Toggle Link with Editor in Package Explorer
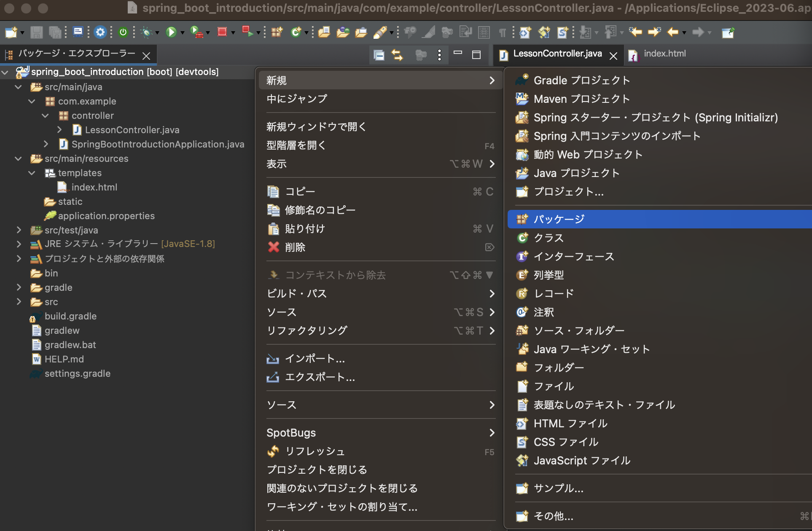 [398, 55]
